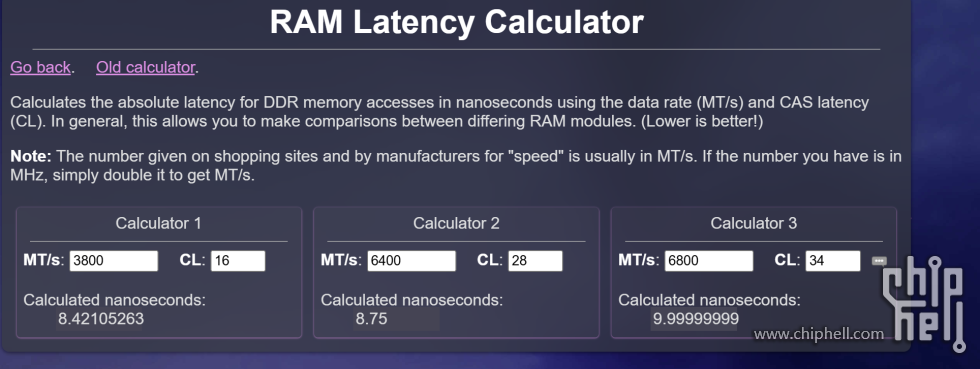Viewport: 980px width, 369px height.
Task: Click the small ellipsis icon beside Calculator 3's CL field
Action: 879,261
